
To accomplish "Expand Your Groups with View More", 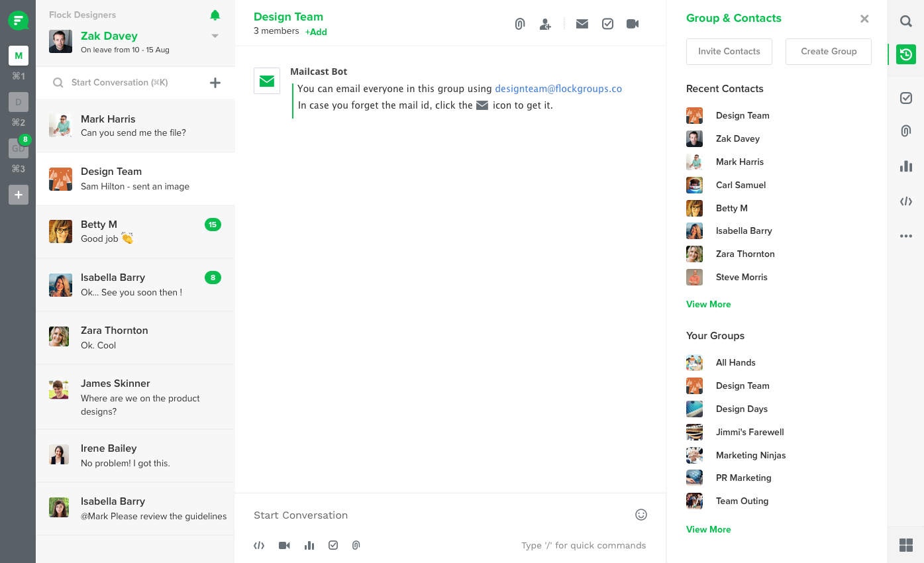I will coord(708,529).
